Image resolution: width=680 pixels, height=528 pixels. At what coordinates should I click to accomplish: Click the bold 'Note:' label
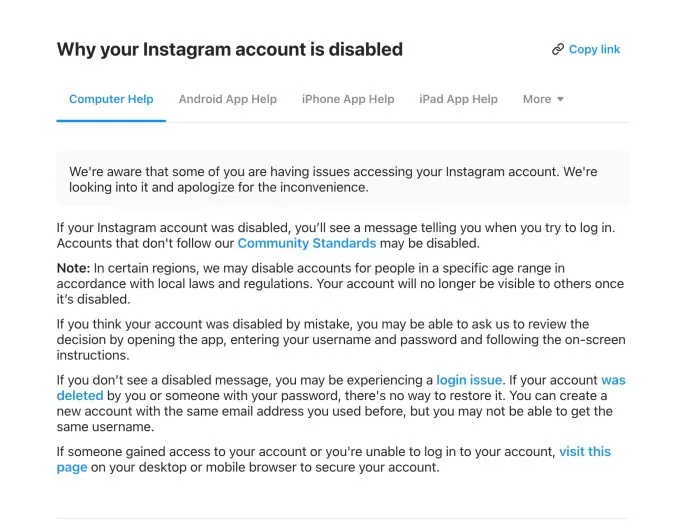coord(73,268)
